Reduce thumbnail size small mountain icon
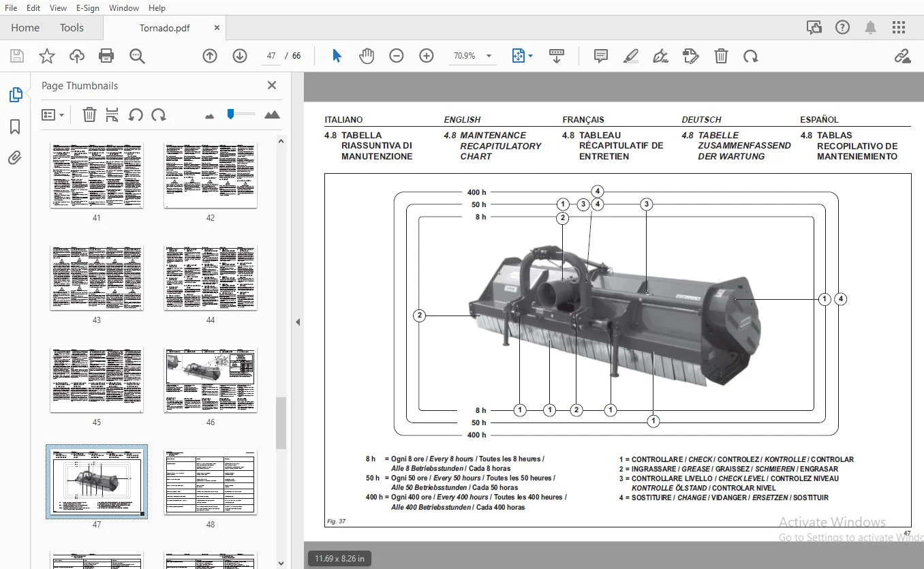 pyautogui.click(x=209, y=116)
